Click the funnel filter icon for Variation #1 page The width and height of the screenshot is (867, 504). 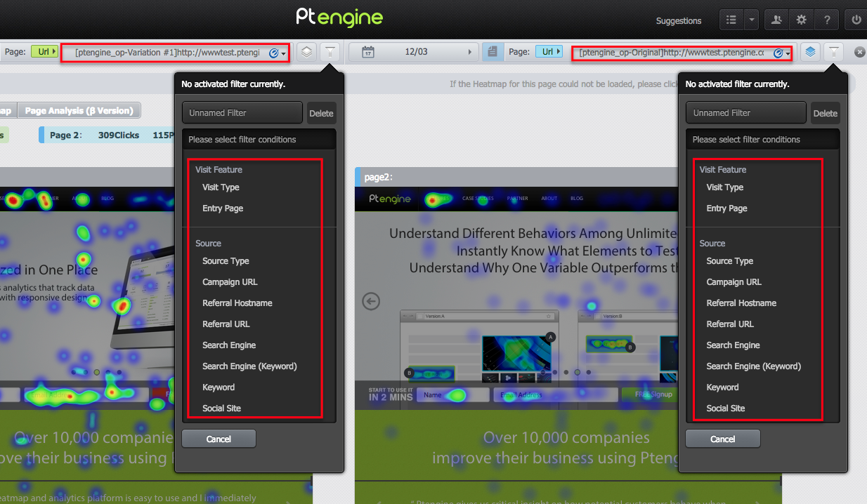pyautogui.click(x=330, y=52)
